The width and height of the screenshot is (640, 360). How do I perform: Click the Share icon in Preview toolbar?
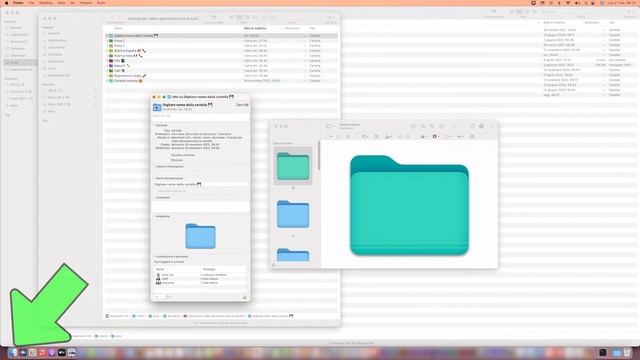pyautogui.click(x=442, y=126)
